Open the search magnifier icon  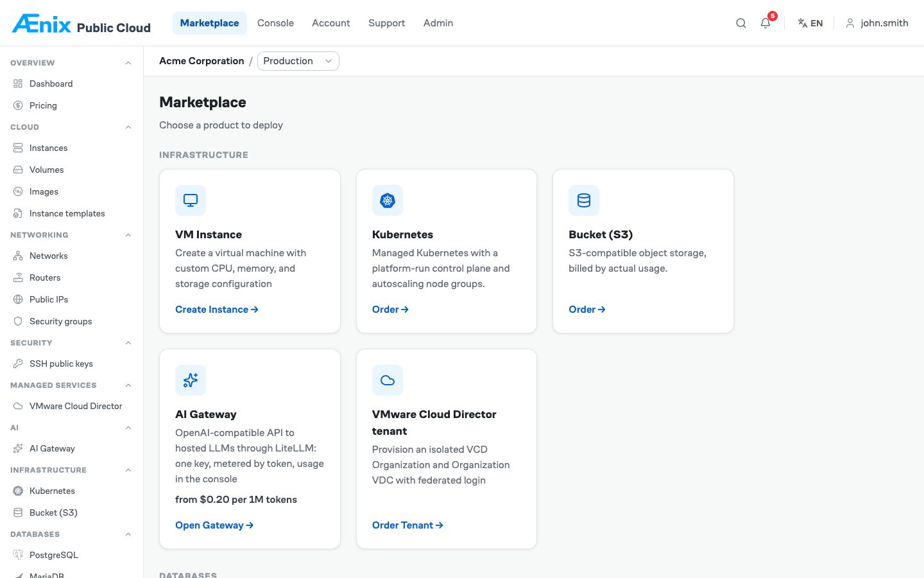[x=741, y=23]
